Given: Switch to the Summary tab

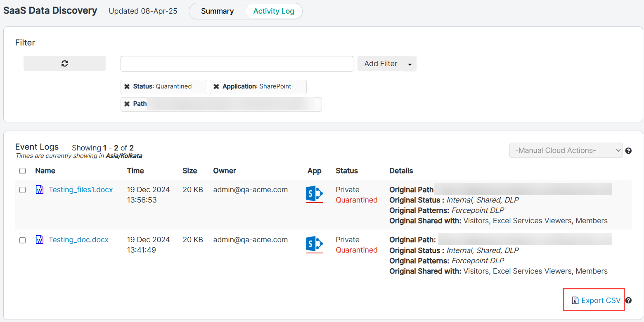Looking at the screenshot, I should coord(217,11).
